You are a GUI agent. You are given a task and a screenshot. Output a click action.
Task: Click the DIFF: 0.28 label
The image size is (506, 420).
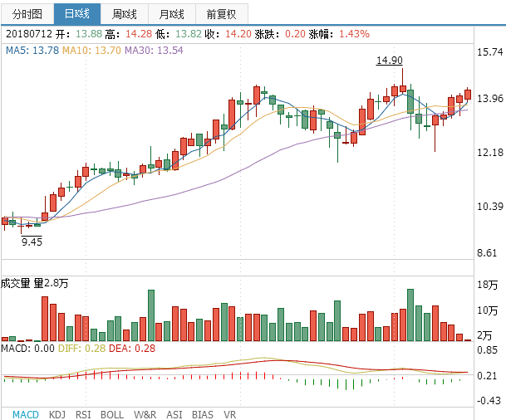tap(81, 349)
